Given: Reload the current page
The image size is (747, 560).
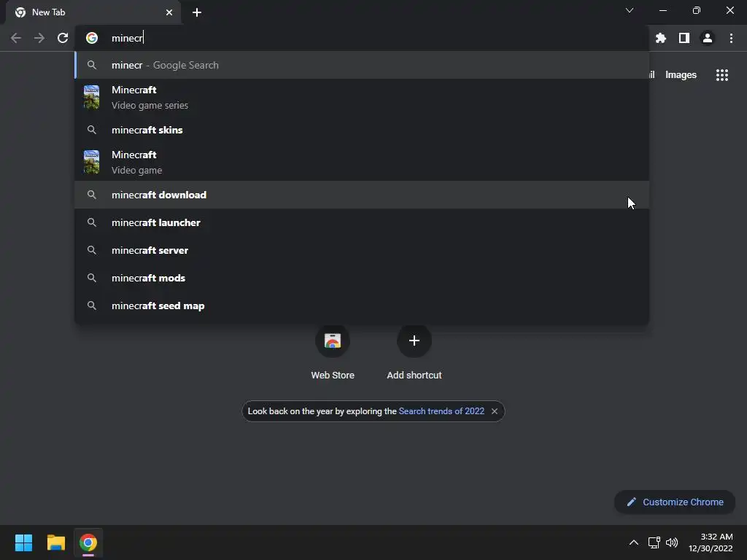Looking at the screenshot, I should pos(63,38).
